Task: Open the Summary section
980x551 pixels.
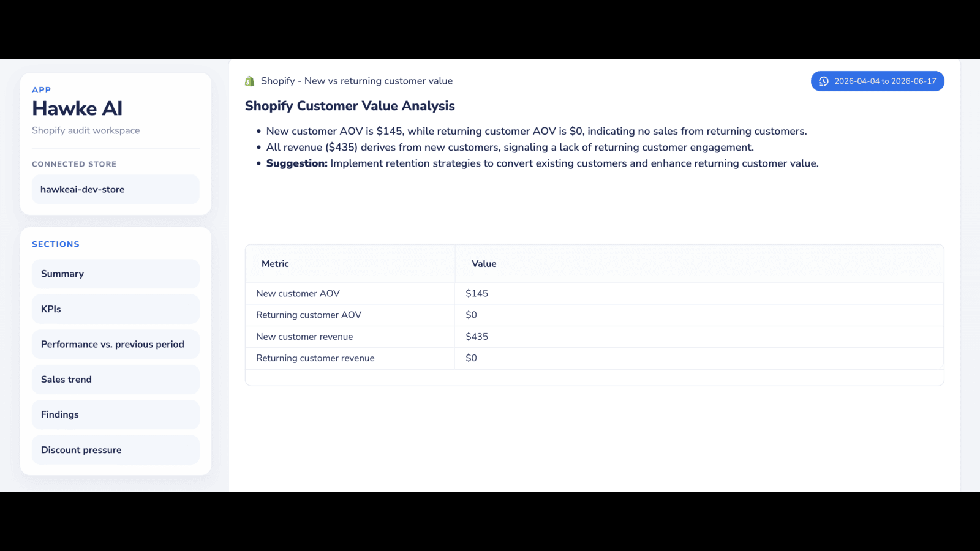Action: (116, 274)
